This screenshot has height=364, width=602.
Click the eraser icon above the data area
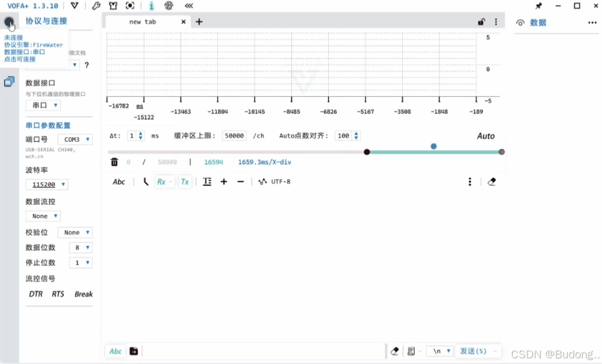pyautogui.click(x=492, y=181)
